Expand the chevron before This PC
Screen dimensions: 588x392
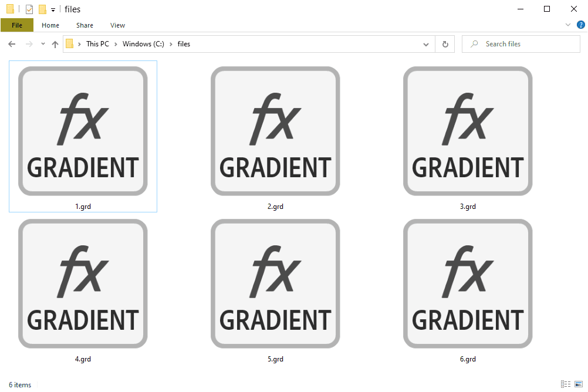79,44
